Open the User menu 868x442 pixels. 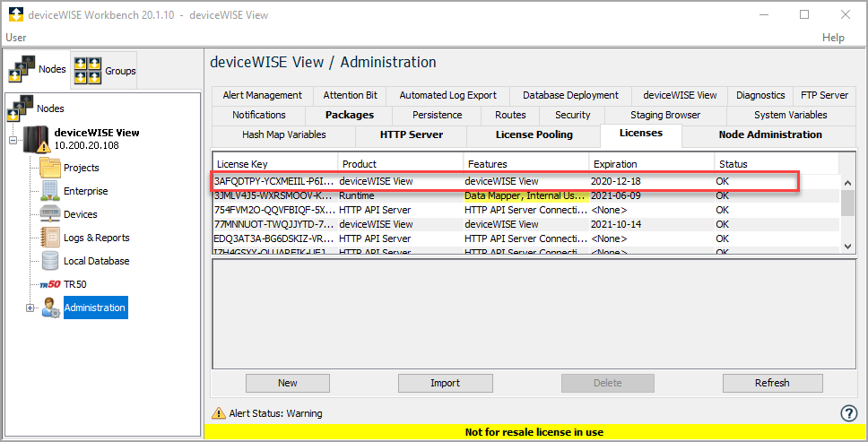[x=15, y=38]
